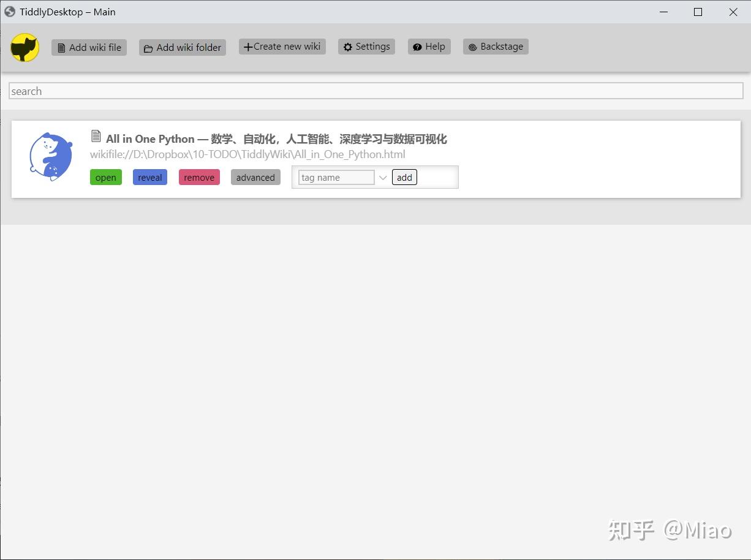Screen dimensions: 751x560
Task: Select the Help menu item
Action: tap(429, 46)
